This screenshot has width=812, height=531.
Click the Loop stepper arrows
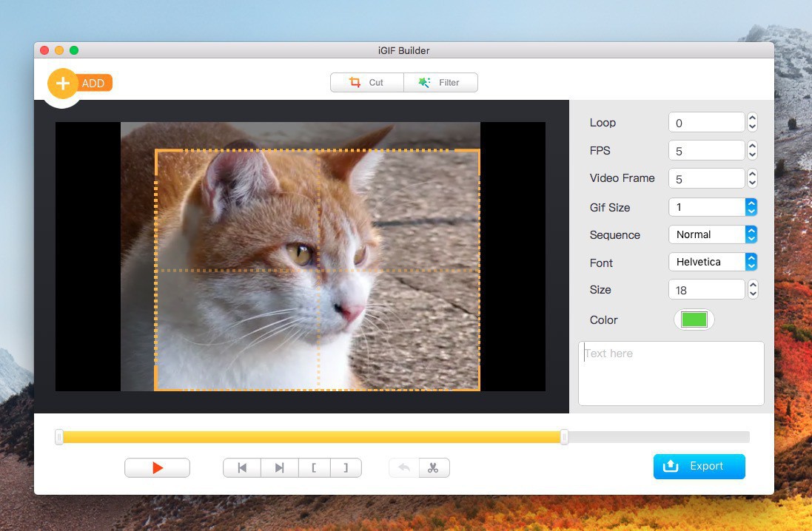pyautogui.click(x=752, y=122)
